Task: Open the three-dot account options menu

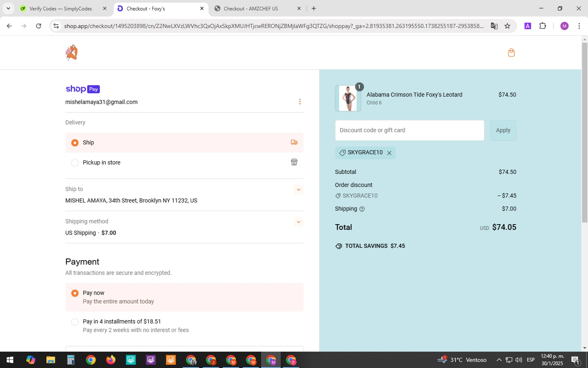Action: click(x=300, y=102)
